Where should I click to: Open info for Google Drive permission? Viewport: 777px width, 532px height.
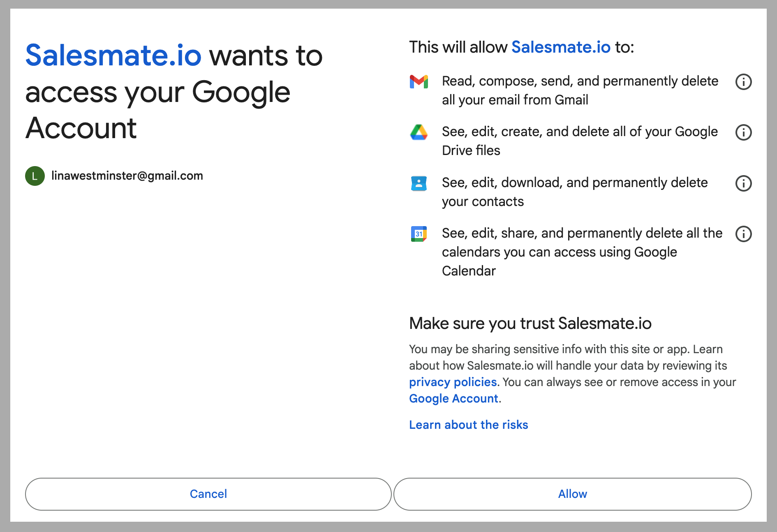tap(743, 132)
